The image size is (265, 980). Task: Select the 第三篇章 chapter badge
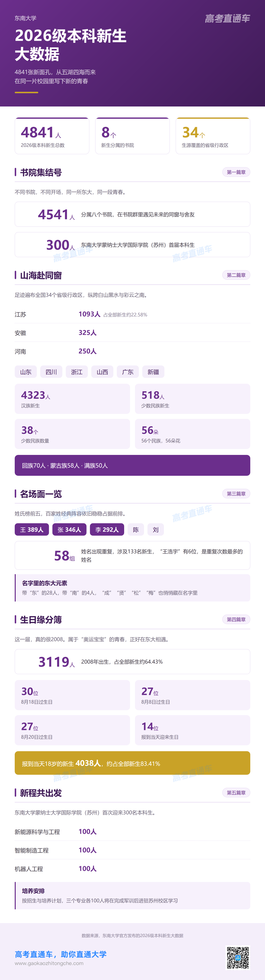tap(236, 494)
